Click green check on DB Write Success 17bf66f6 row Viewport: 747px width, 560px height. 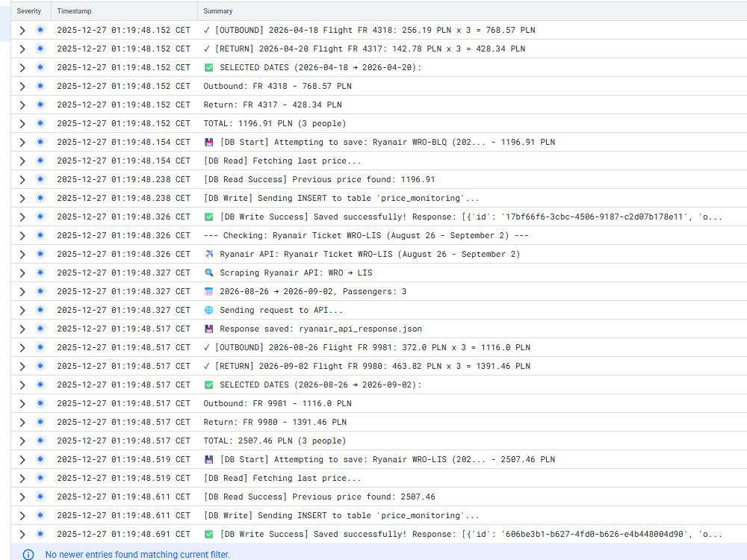208,217
